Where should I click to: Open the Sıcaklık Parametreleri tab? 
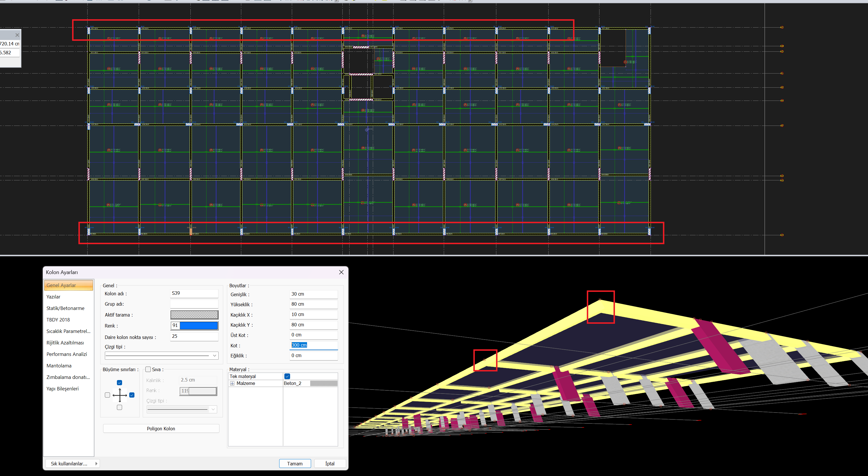click(x=68, y=331)
